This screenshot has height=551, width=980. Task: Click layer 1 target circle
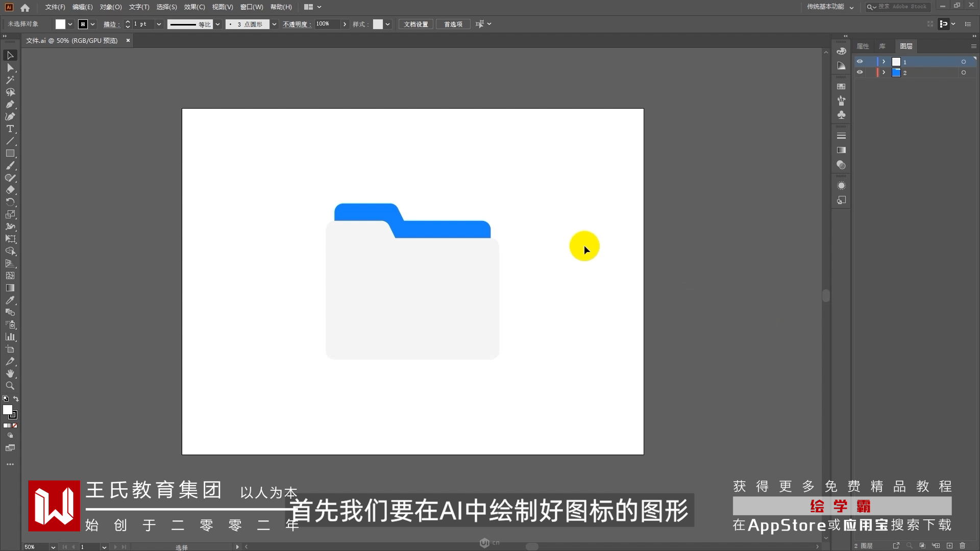click(x=963, y=62)
